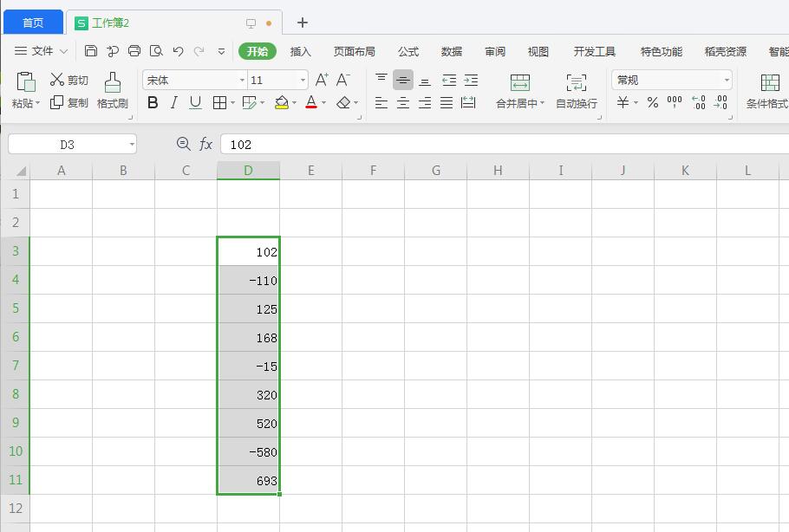This screenshot has width=789, height=532.
Task: Toggle bold formatting
Action: (x=153, y=102)
